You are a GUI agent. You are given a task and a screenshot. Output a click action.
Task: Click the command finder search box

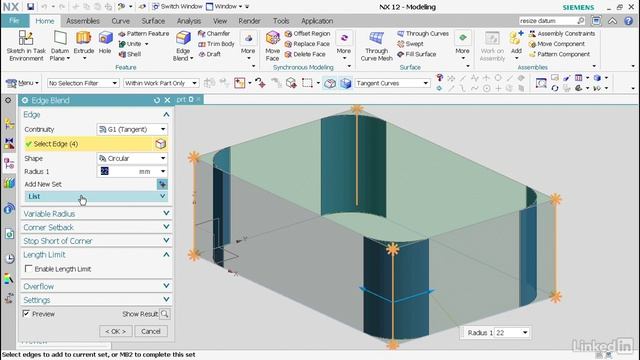pyautogui.click(x=552, y=20)
